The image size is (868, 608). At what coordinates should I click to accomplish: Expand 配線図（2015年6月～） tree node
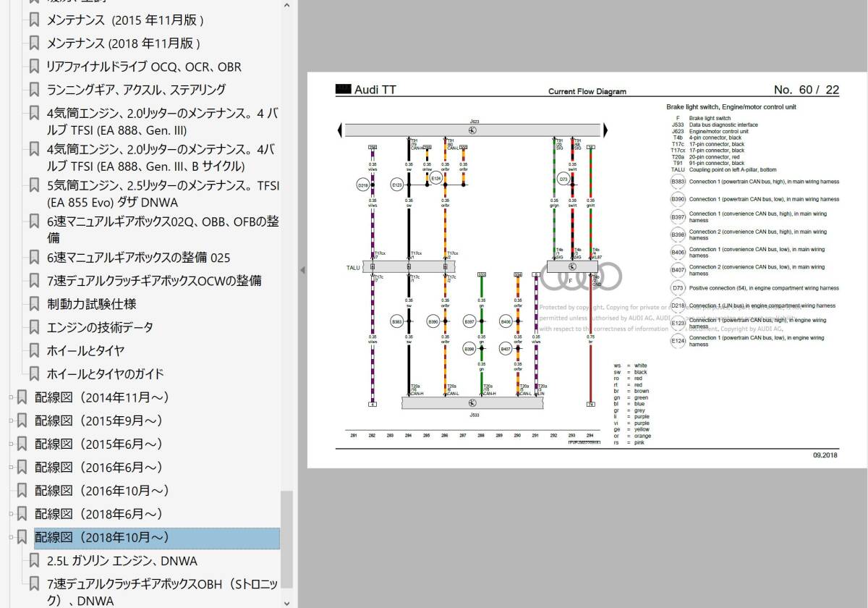(11, 444)
